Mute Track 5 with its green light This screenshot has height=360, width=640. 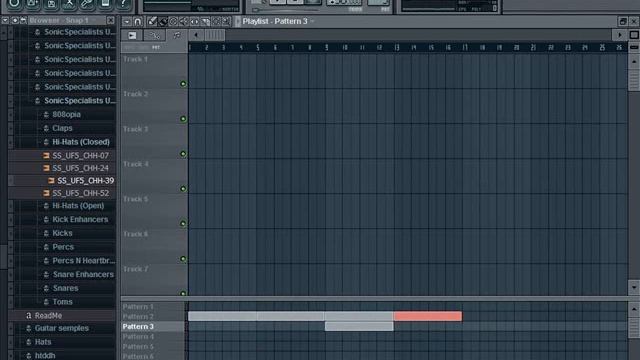(183, 224)
